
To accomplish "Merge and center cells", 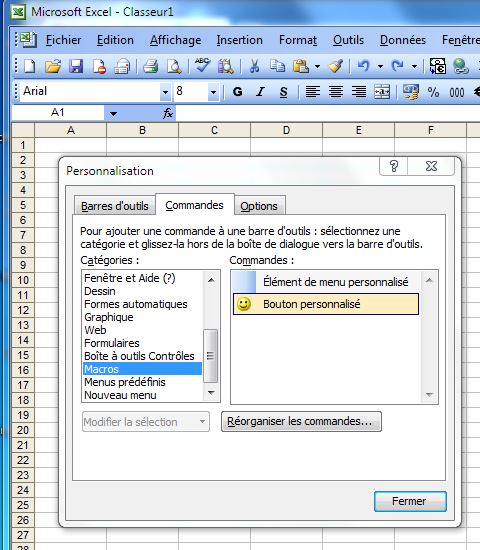I will click(382, 92).
